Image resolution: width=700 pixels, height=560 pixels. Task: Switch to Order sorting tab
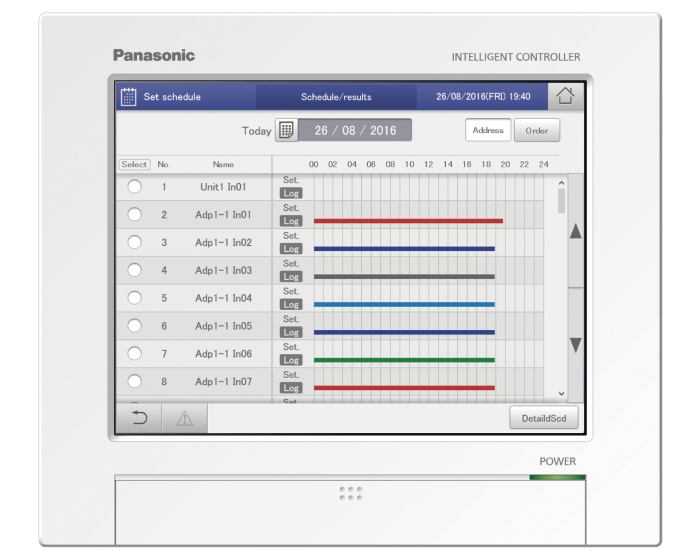coord(537,130)
